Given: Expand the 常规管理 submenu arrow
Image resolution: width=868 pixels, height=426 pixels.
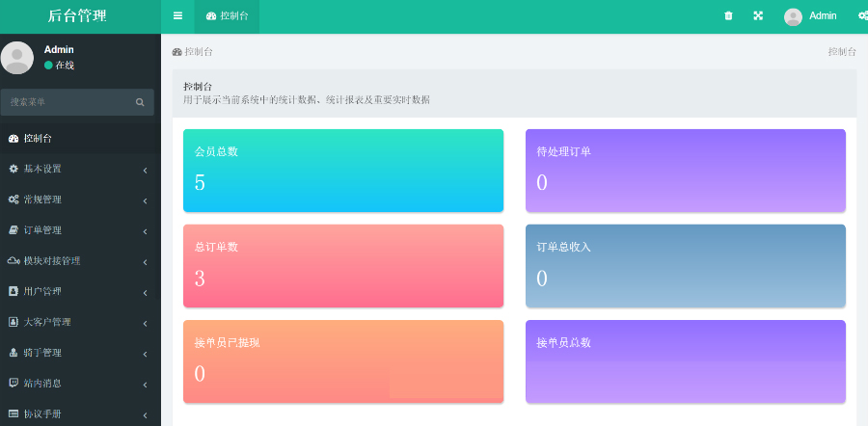Looking at the screenshot, I should point(145,200).
